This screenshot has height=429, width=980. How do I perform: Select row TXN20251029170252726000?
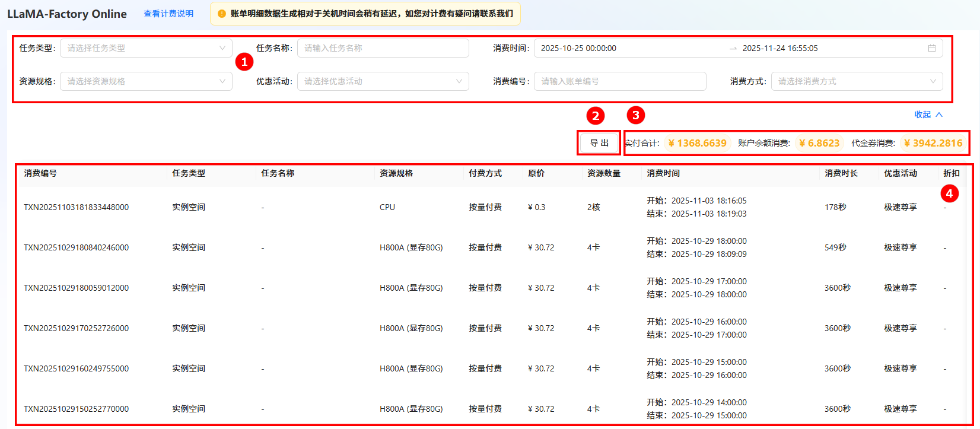tap(491, 328)
